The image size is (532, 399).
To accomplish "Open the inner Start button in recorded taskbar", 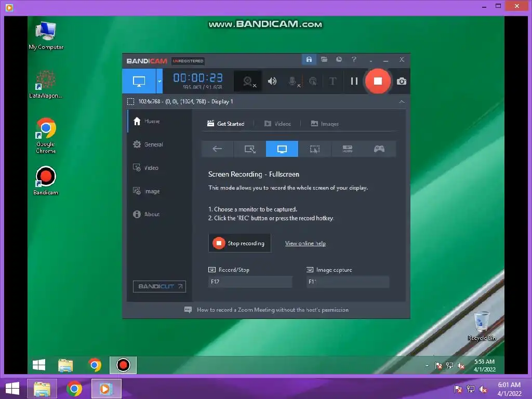I will click(39, 365).
